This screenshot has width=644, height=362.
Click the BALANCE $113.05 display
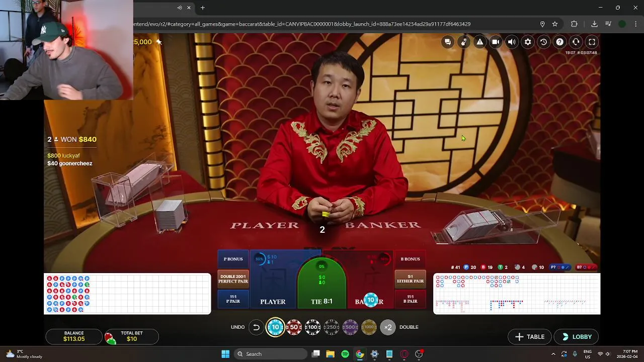coord(74,336)
